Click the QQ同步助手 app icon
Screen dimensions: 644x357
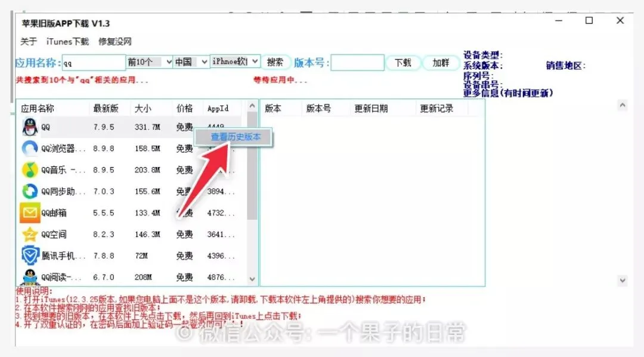click(x=30, y=191)
